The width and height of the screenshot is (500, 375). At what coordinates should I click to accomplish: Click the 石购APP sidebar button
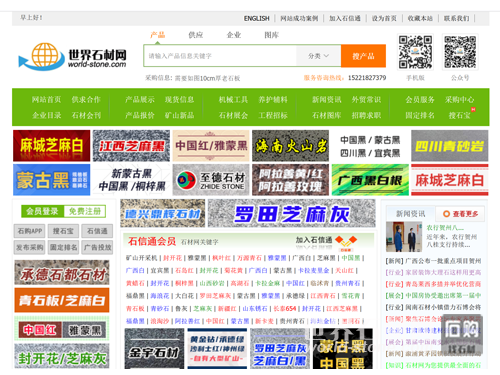click(x=30, y=231)
